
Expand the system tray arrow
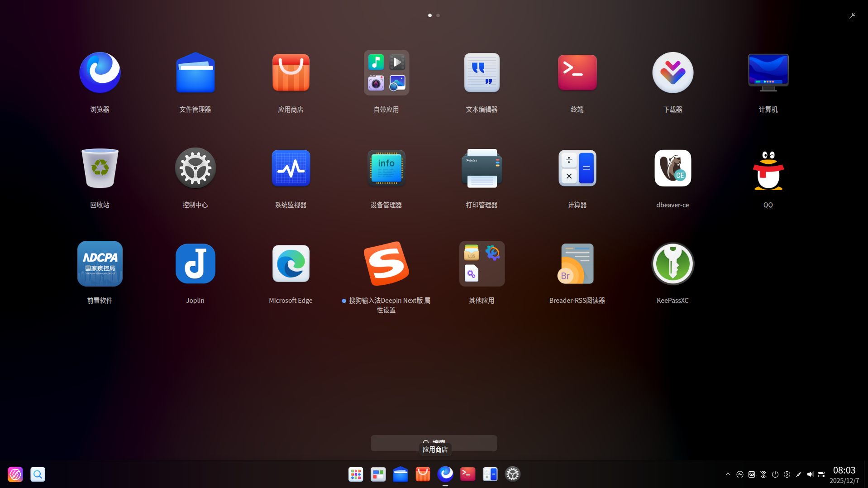pos(728,474)
